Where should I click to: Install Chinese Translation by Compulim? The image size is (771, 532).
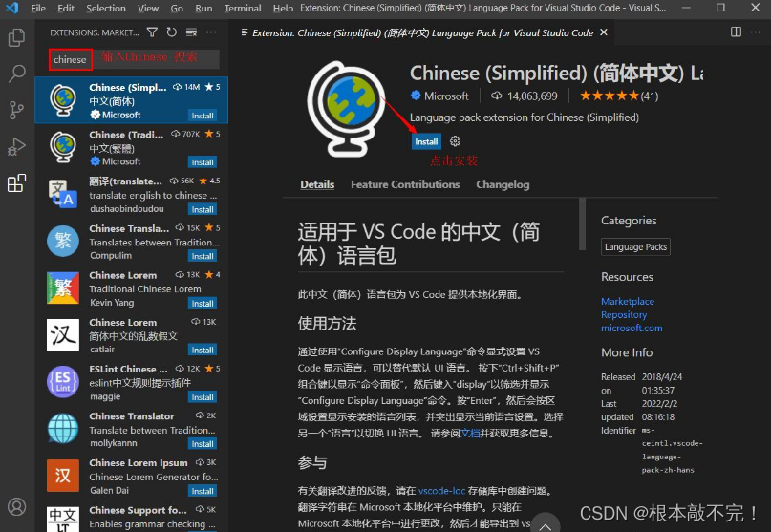203,256
